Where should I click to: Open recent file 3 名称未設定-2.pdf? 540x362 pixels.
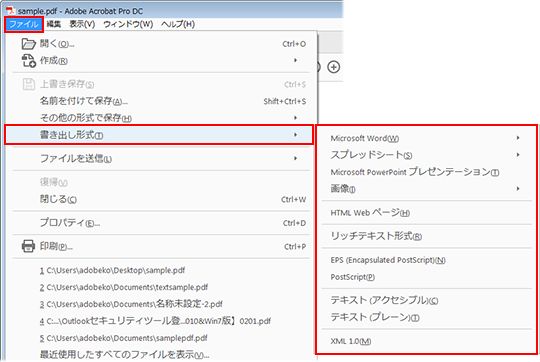131,304
